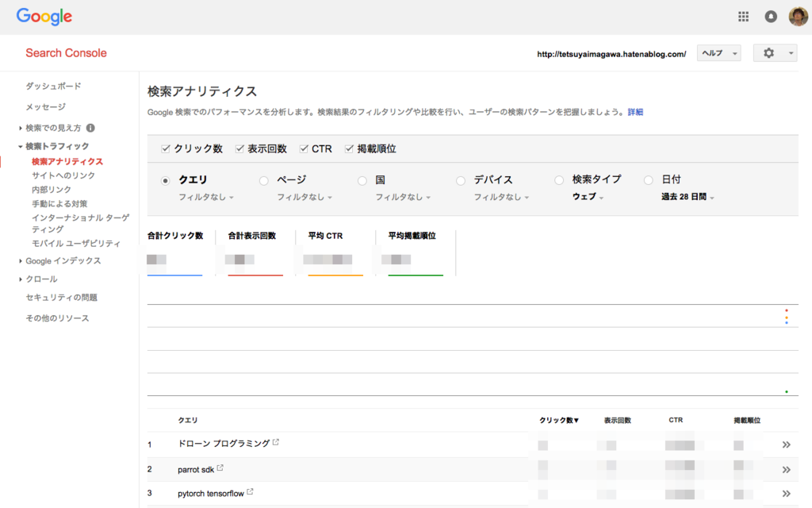This screenshot has height=508, width=812.
Task: Click the Google logo
Action: (44, 17)
